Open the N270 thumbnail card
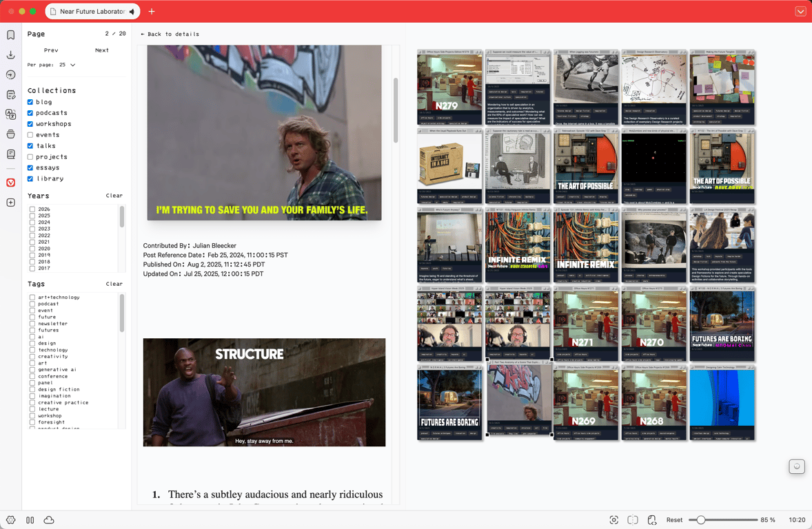This screenshot has height=529, width=812. [654, 324]
